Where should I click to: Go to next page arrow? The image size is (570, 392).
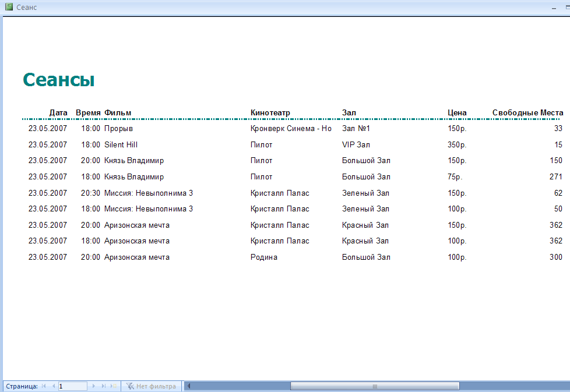[x=93, y=386]
